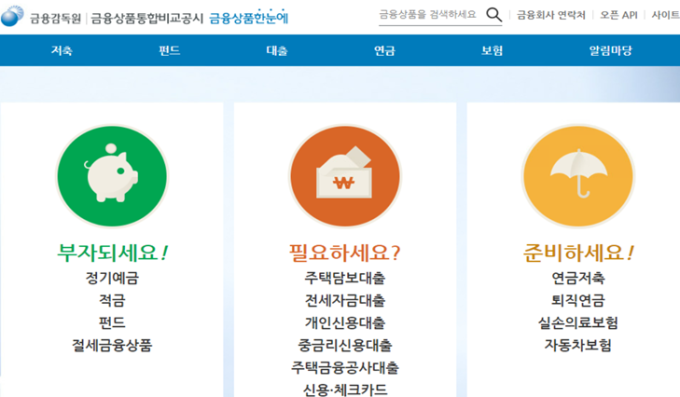The image size is (680, 397).
Task: Select the 정기예금 link
Action: [112, 278]
